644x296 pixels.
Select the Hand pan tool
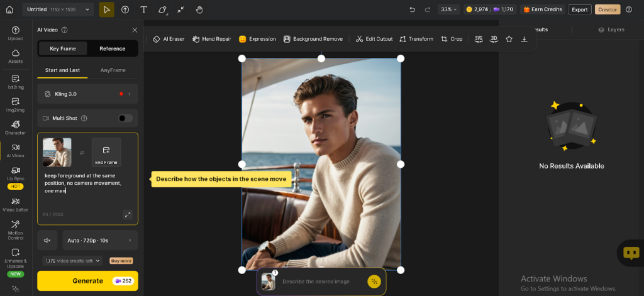click(x=199, y=9)
